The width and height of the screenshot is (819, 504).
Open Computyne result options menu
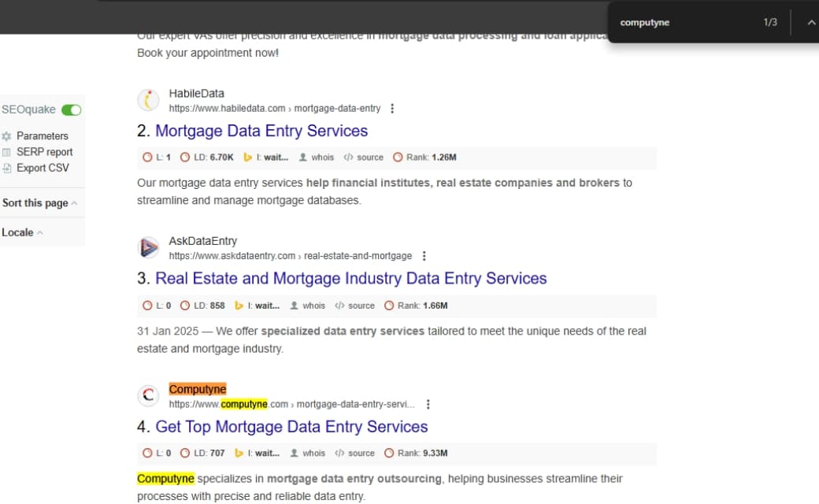pyautogui.click(x=428, y=404)
